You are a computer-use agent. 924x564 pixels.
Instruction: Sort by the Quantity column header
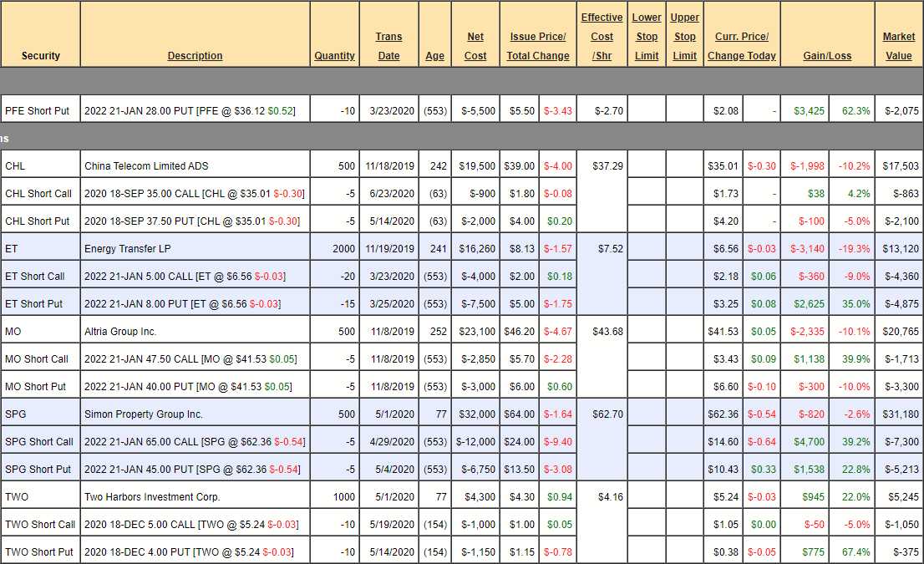(x=334, y=56)
